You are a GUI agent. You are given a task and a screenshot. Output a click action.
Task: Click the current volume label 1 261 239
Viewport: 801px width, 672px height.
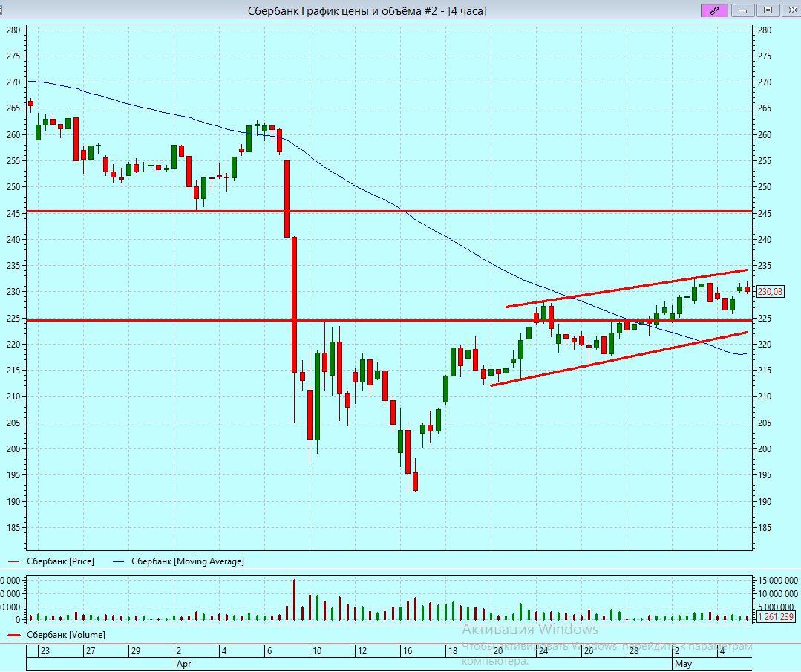click(776, 617)
